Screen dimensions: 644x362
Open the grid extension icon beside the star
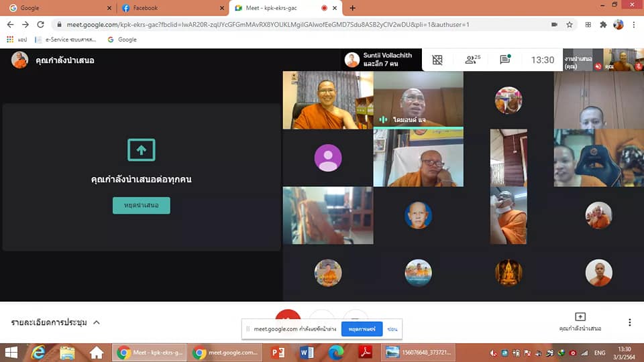pyautogui.click(x=588, y=25)
